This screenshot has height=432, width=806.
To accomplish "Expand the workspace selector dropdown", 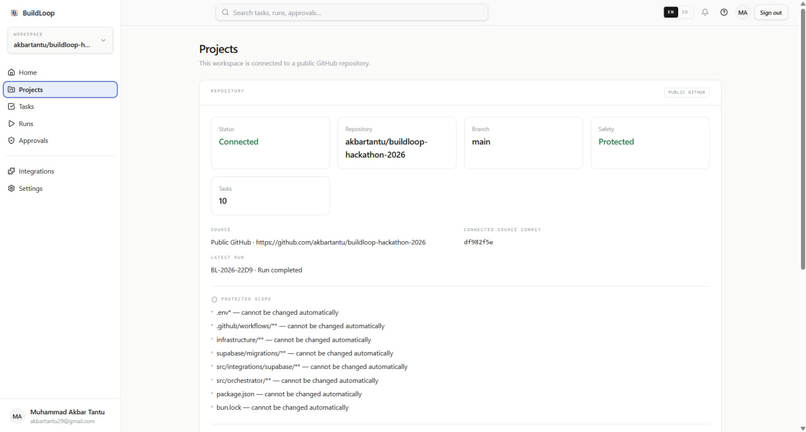I will 60,40.
